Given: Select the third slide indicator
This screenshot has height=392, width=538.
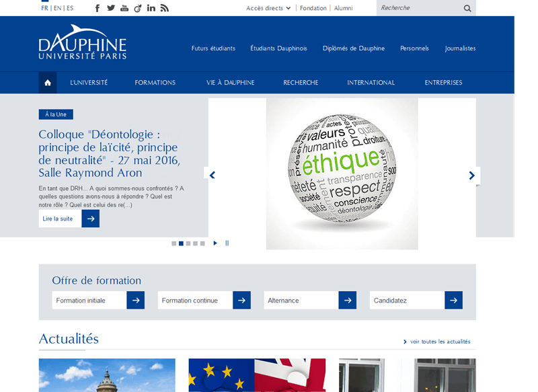Looking at the screenshot, I should [x=188, y=243].
